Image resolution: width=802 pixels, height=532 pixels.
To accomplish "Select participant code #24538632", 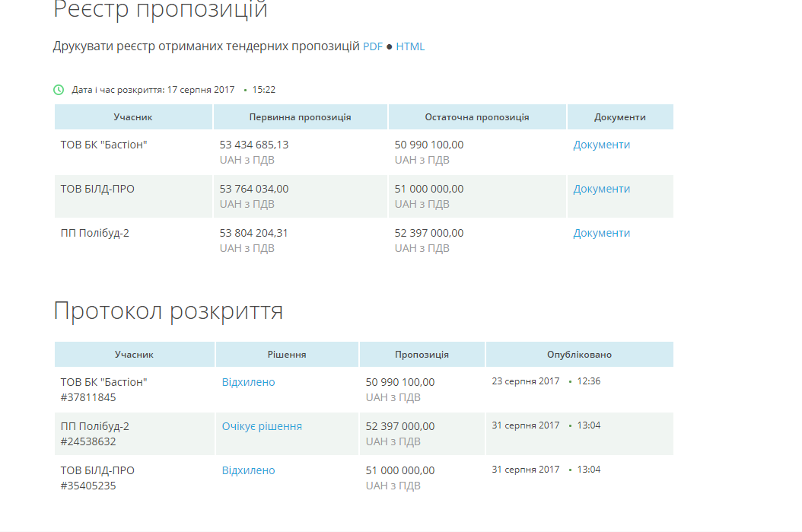I will point(88,441).
